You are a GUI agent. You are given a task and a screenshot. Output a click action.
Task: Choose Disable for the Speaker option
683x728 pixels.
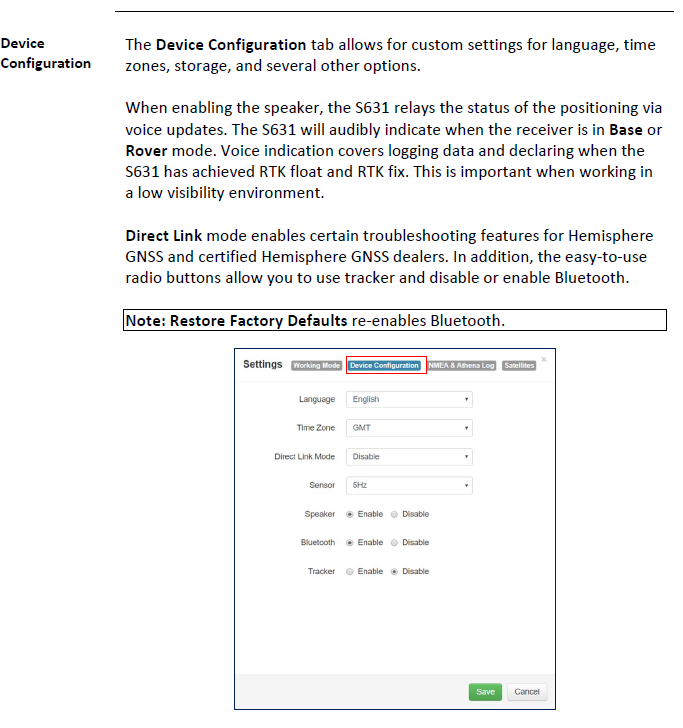point(394,514)
